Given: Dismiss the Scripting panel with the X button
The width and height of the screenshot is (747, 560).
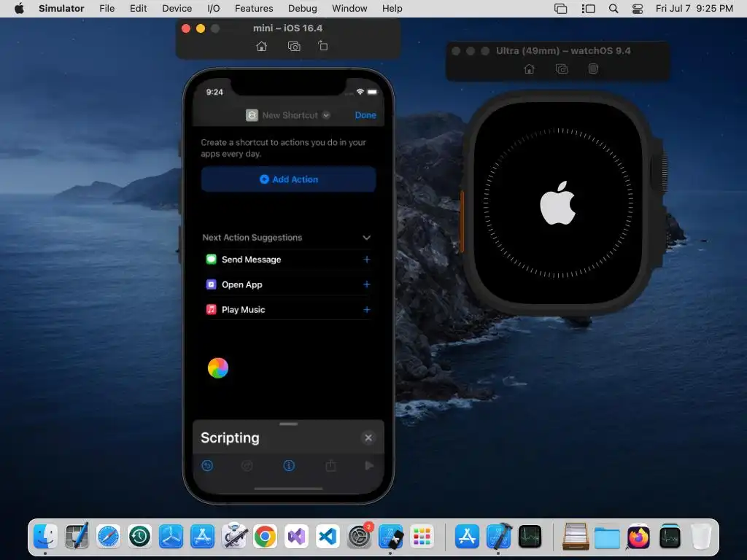Looking at the screenshot, I should point(368,437).
